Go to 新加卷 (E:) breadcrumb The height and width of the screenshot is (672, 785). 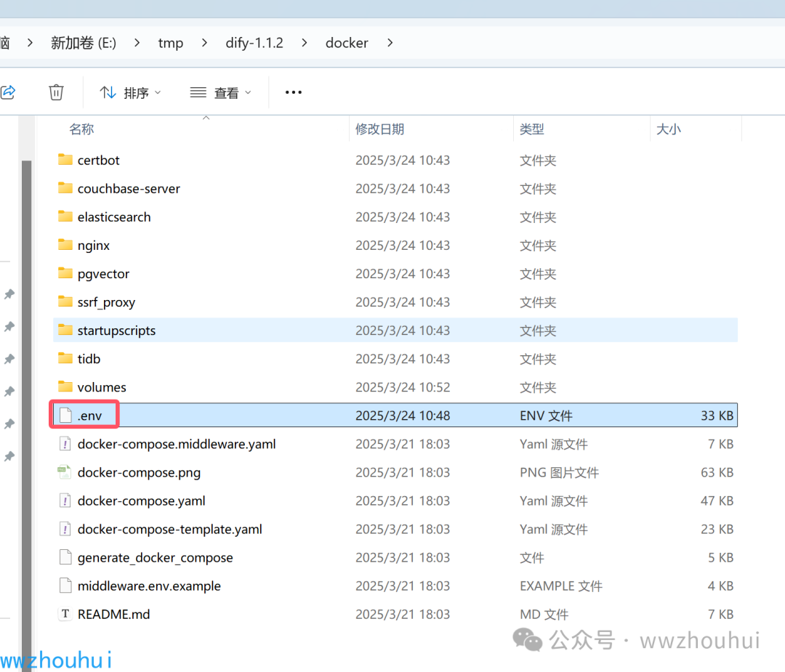pyautogui.click(x=84, y=43)
